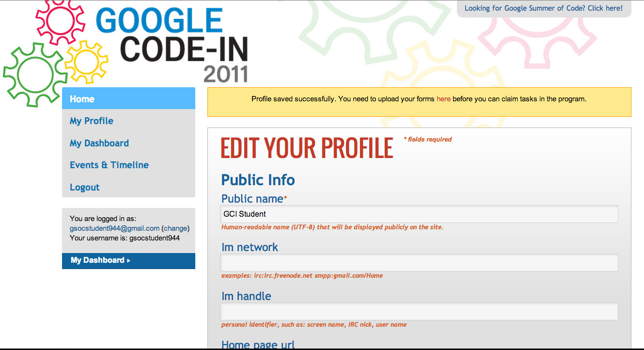Open the Google Summer of Code link

[543, 8]
